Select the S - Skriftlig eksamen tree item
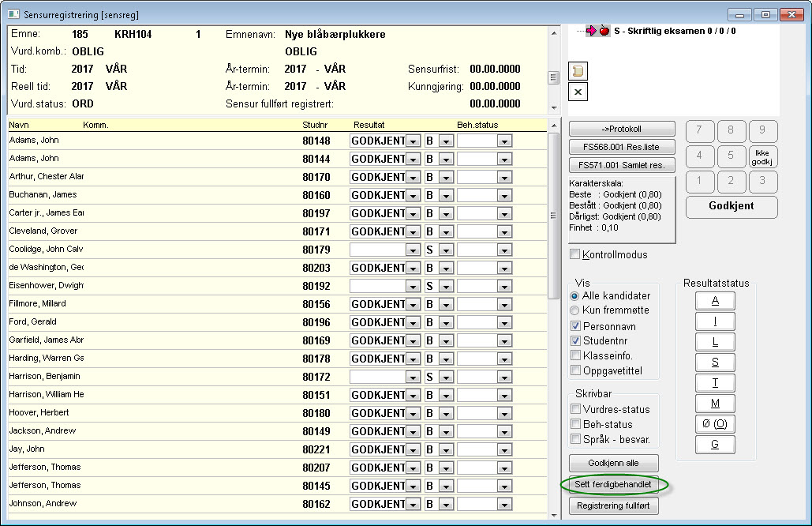Screen dimensions: 812x526 point(675,31)
